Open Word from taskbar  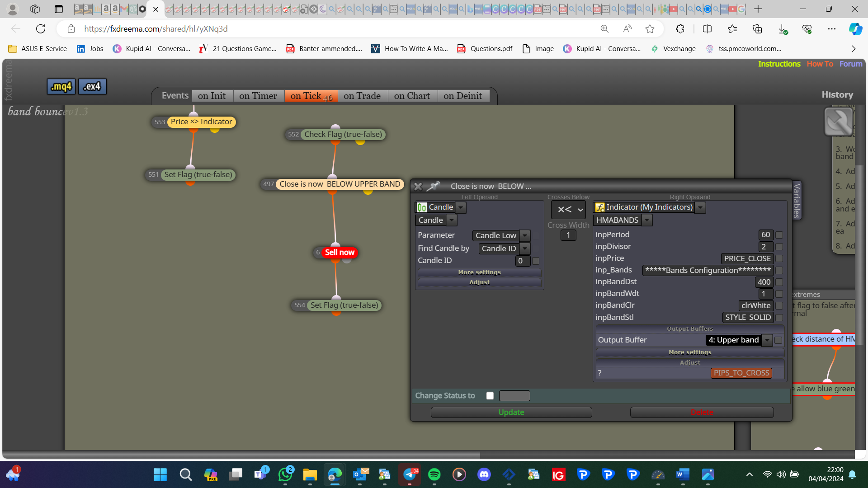point(683,474)
